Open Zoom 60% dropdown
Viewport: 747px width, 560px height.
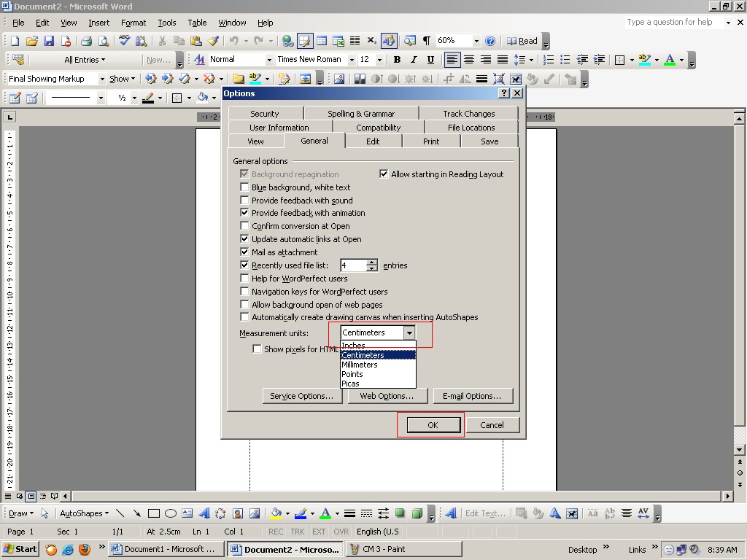[476, 41]
